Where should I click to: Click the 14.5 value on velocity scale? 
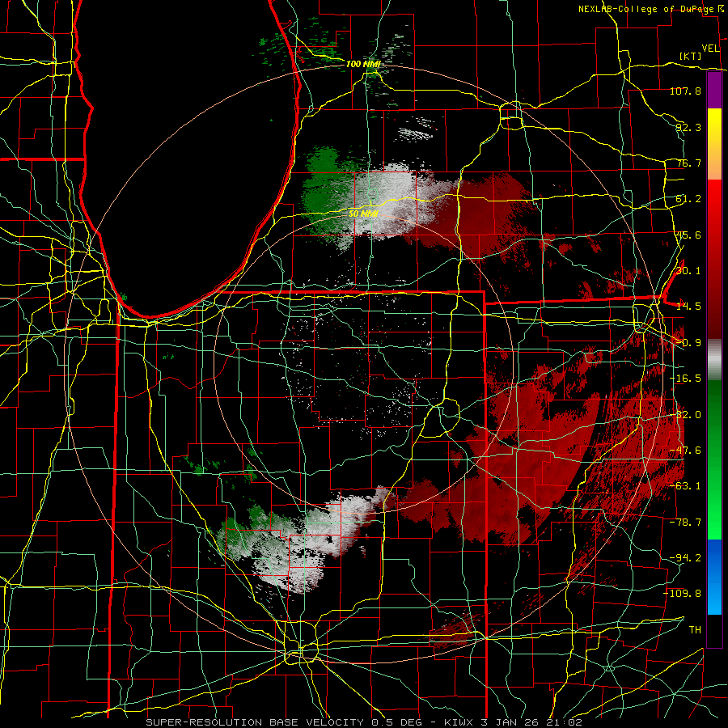[688, 307]
